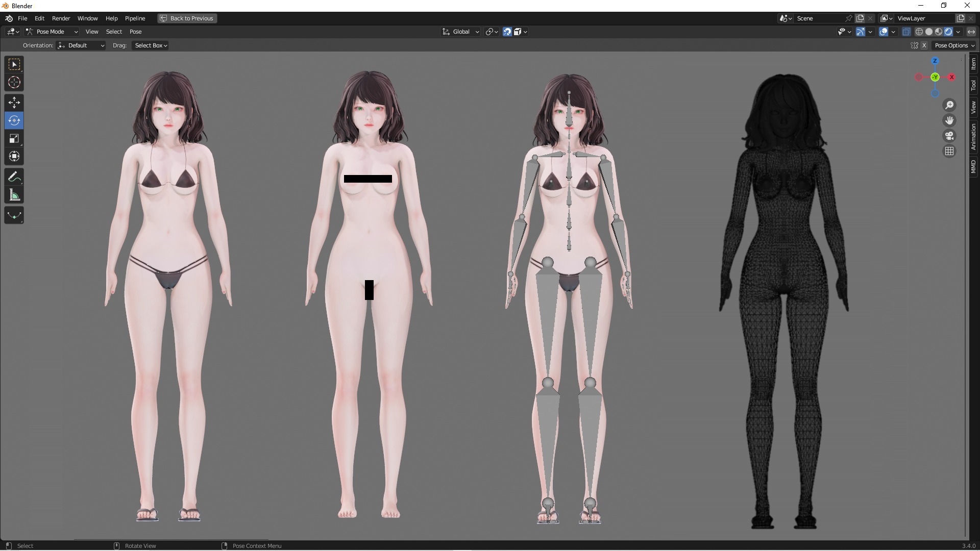Select the Annotate tool
Image resolution: width=980 pixels, height=551 pixels.
pos(14,177)
